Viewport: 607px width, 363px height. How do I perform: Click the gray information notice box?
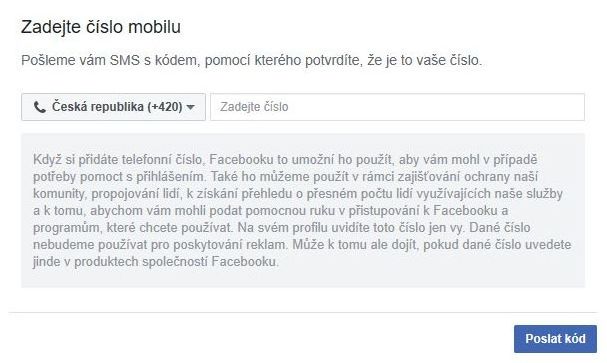[303, 211]
